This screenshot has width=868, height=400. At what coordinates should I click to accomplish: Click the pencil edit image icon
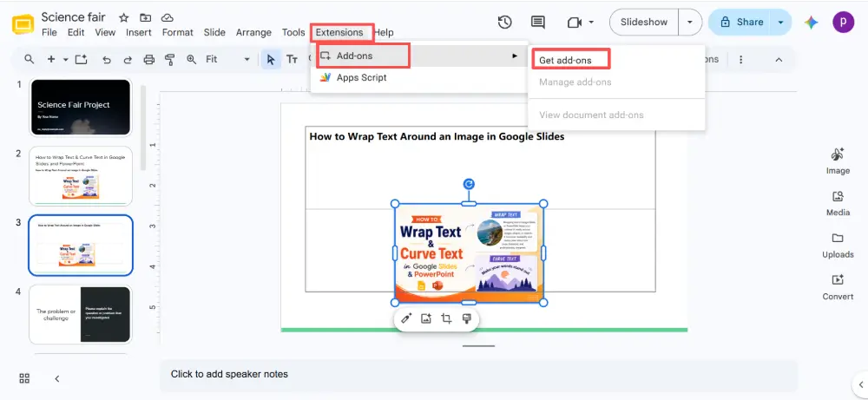click(x=406, y=318)
